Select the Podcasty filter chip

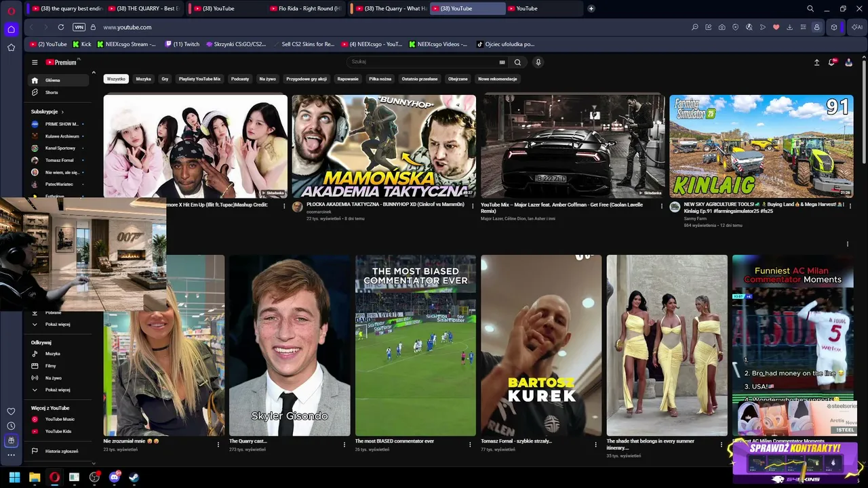click(x=240, y=79)
